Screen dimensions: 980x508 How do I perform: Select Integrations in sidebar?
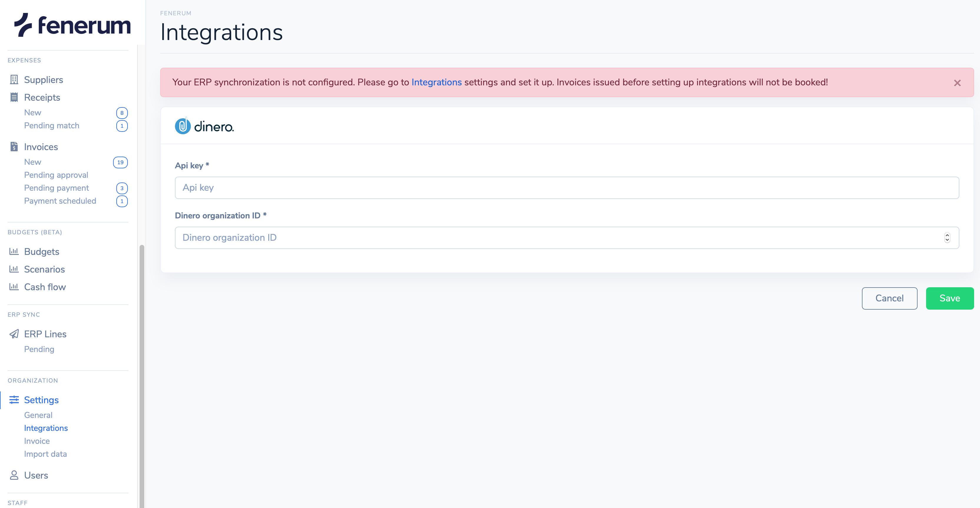46,428
